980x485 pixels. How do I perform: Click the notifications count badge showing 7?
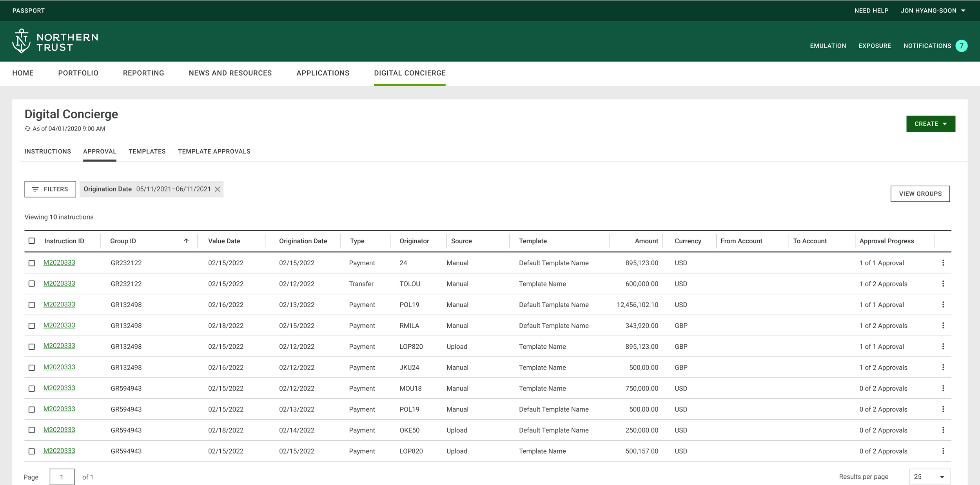tap(961, 46)
